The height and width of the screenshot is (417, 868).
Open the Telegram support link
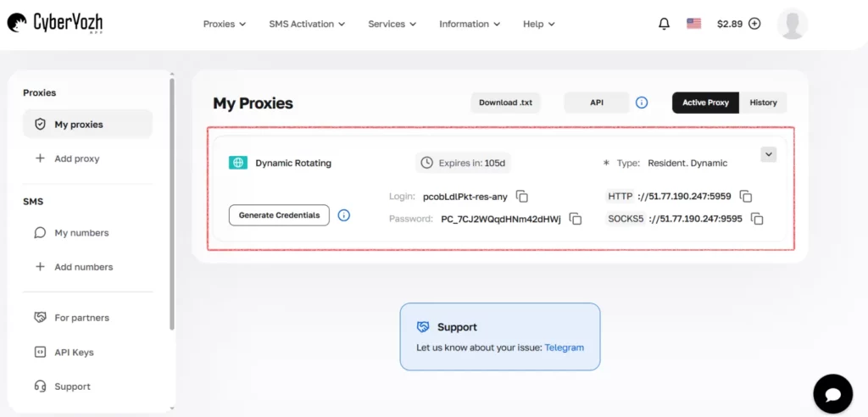click(x=564, y=347)
